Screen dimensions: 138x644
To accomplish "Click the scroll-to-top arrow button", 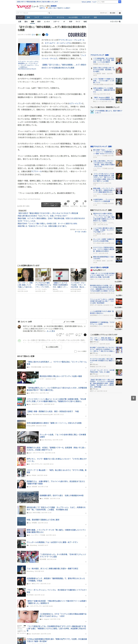I will (x=133, y=398).
